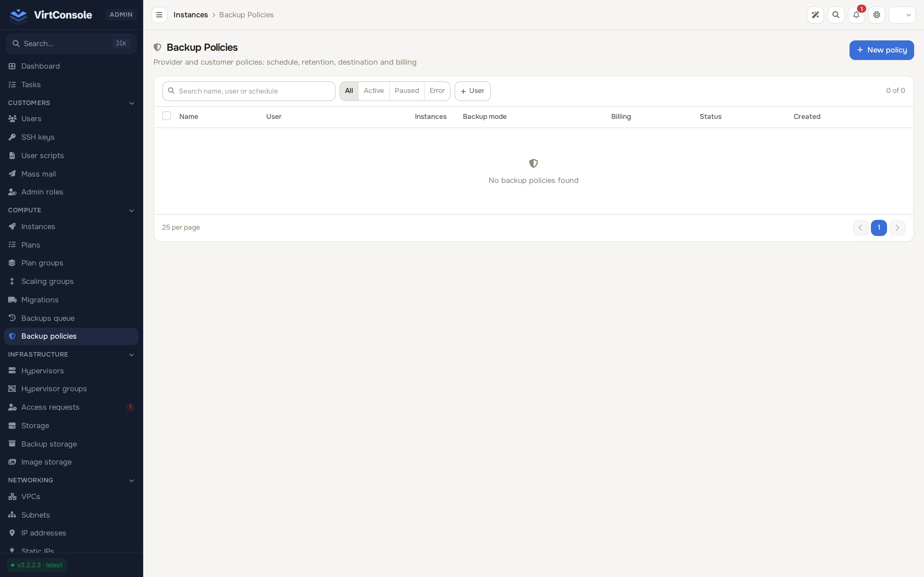Select the Paused filter tab
The width and height of the screenshot is (924, 577).
[x=407, y=91]
